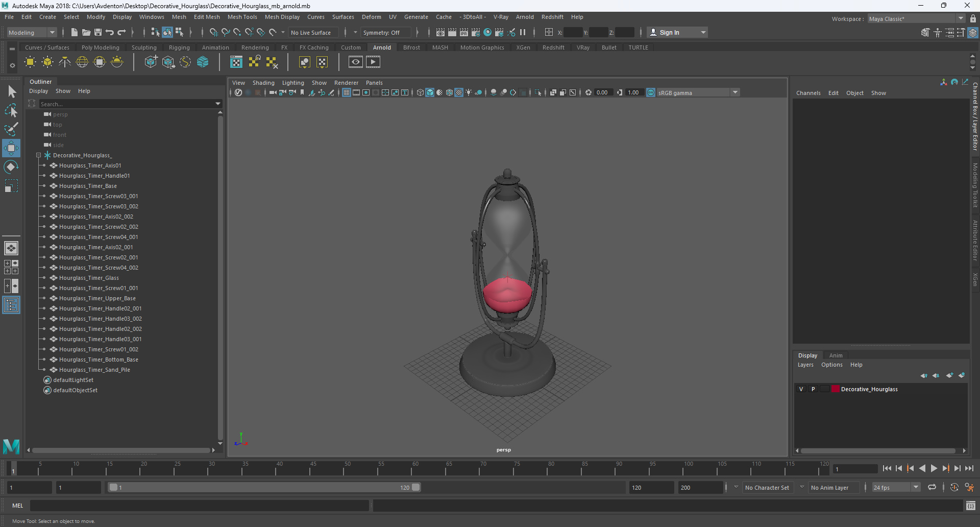
Task: Activate the Lasso selection tool
Action: [11, 110]
